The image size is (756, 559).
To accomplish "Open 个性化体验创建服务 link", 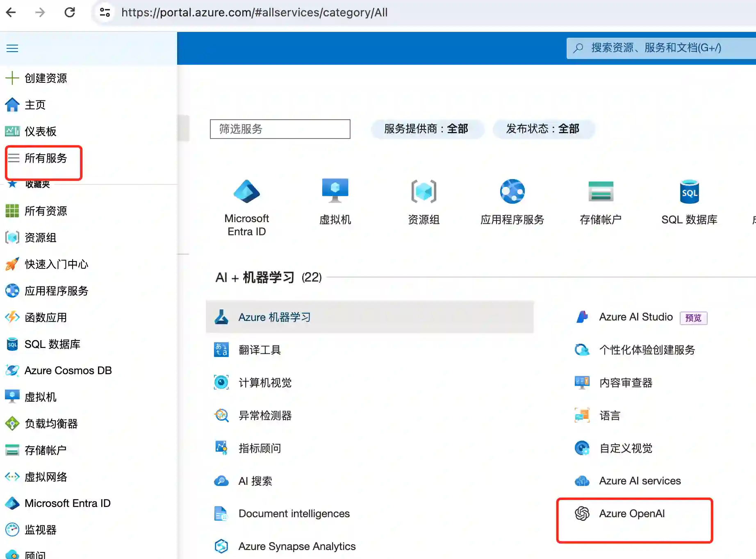I will [x=647, y=350].
